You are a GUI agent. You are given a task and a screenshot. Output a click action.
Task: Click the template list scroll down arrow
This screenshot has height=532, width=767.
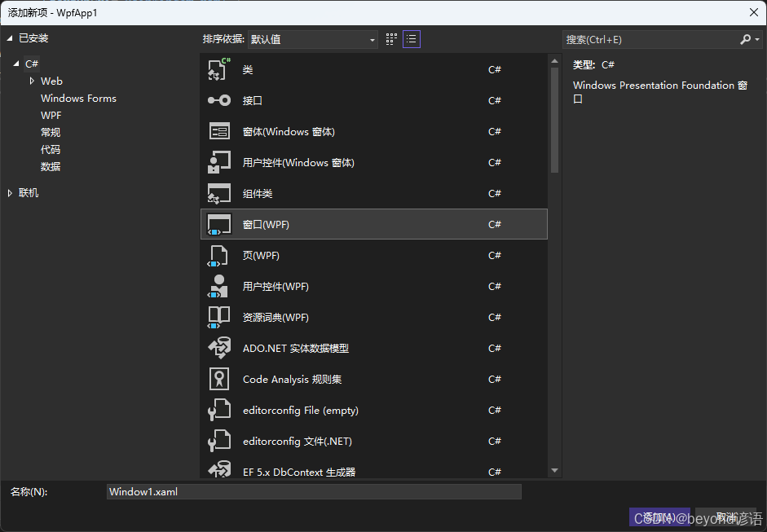554,470
